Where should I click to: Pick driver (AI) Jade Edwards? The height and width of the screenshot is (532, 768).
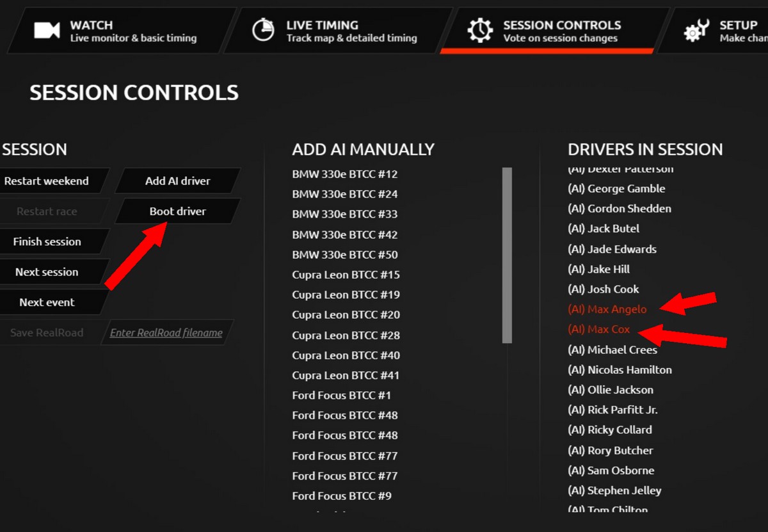click(x=612, y=248)
